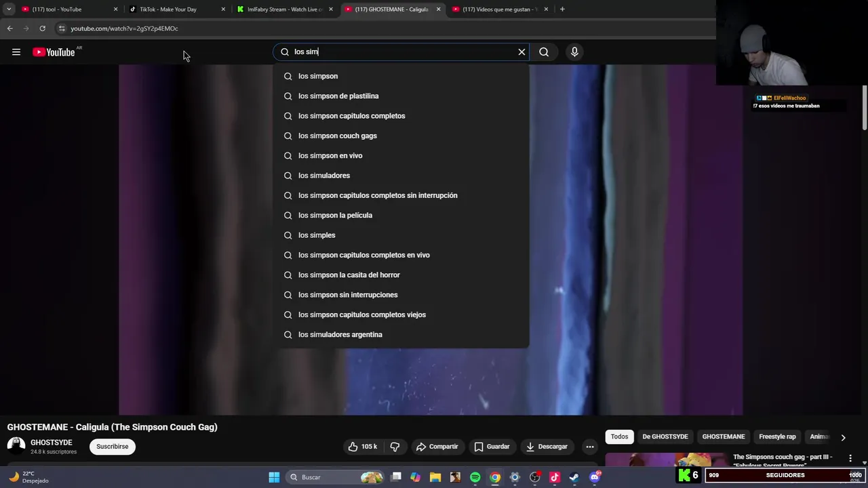Open the Windows Start menu
The height and width of the screenshot is (488, 868).
(274, 477)
